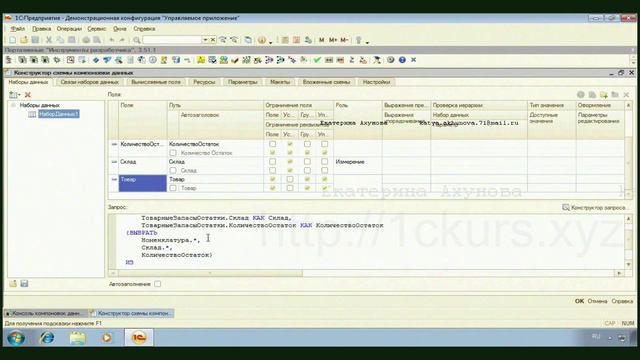The image size is (640, 360).
Task: Click the Отмена button
Action: [597, 301]
